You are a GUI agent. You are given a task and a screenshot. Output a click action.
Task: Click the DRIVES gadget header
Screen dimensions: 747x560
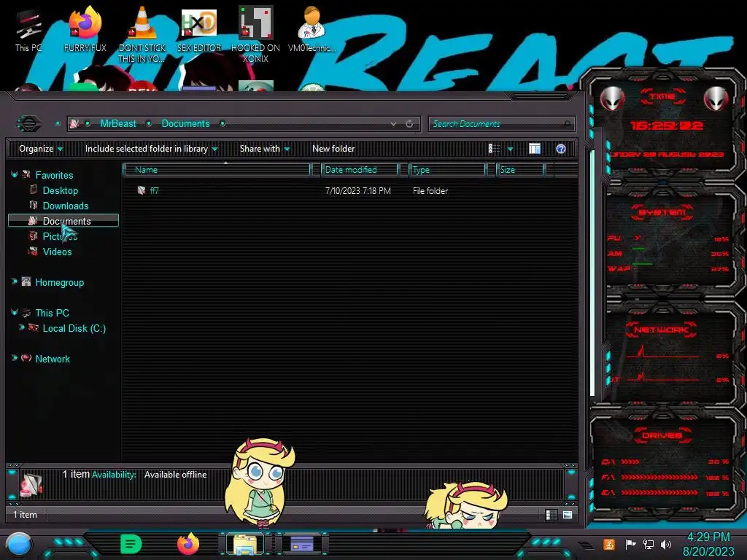point(661,435)
